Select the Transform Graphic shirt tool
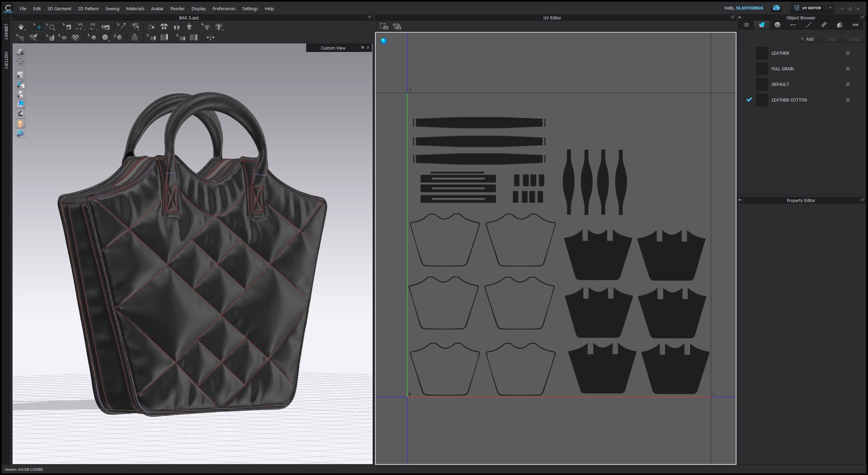This screenshot has height=475, width=868. coord(63,37)
